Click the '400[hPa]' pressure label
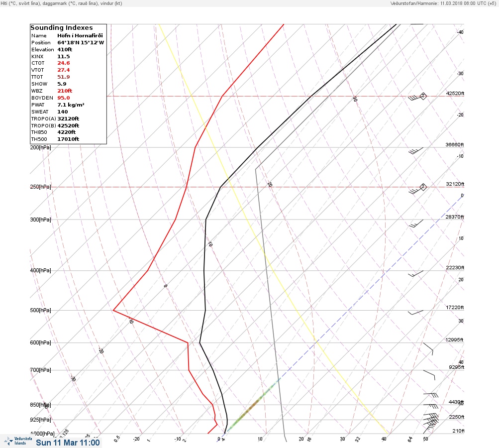This screenshot has width=499, height=448. tap(40, 270)
